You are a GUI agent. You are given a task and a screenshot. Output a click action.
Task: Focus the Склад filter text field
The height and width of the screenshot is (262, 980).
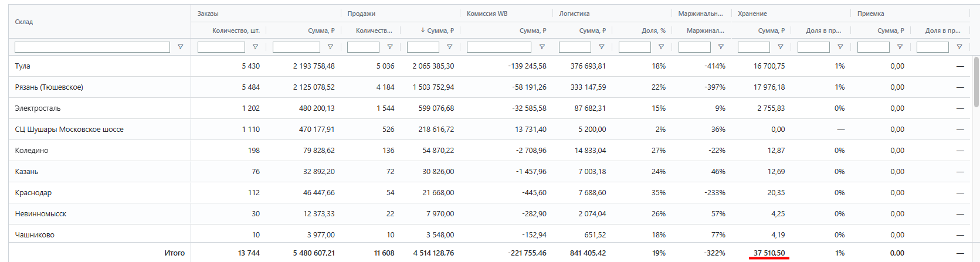tap(92, 47)
